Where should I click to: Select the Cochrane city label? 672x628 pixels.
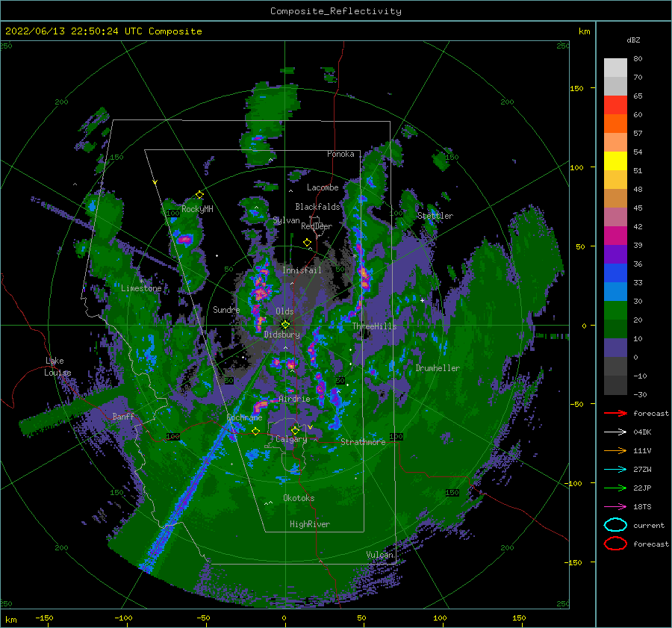click(244, 417)
